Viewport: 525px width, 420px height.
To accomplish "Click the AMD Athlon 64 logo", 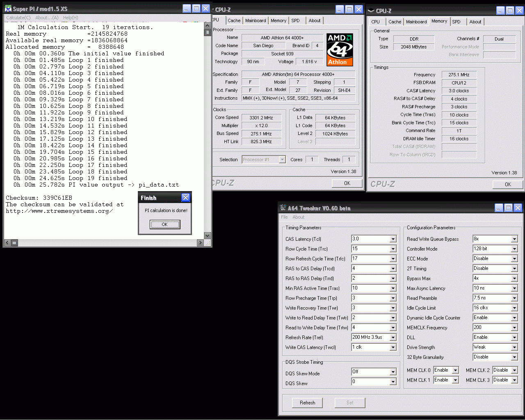I will 340,50.
